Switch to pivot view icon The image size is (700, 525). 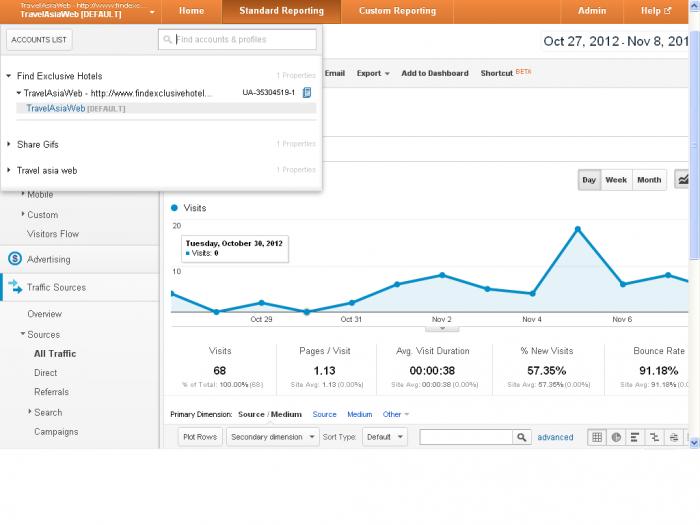click(x=674, y=437)
